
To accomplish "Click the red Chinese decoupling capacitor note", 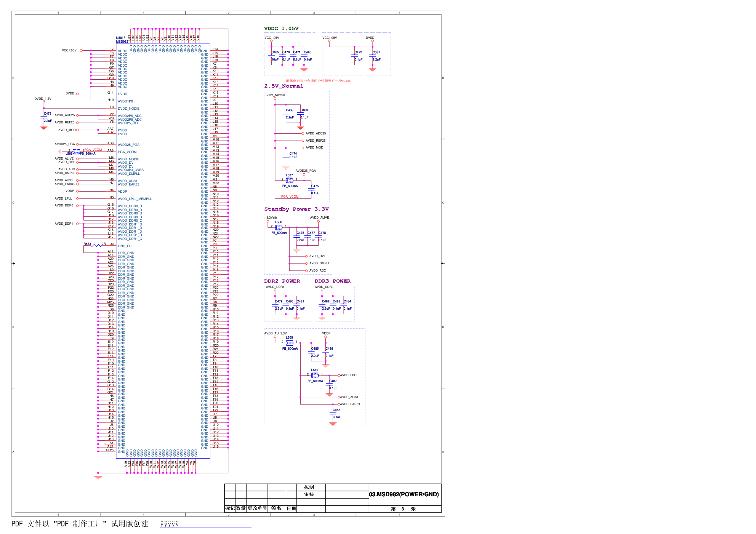I will [319, 81].
